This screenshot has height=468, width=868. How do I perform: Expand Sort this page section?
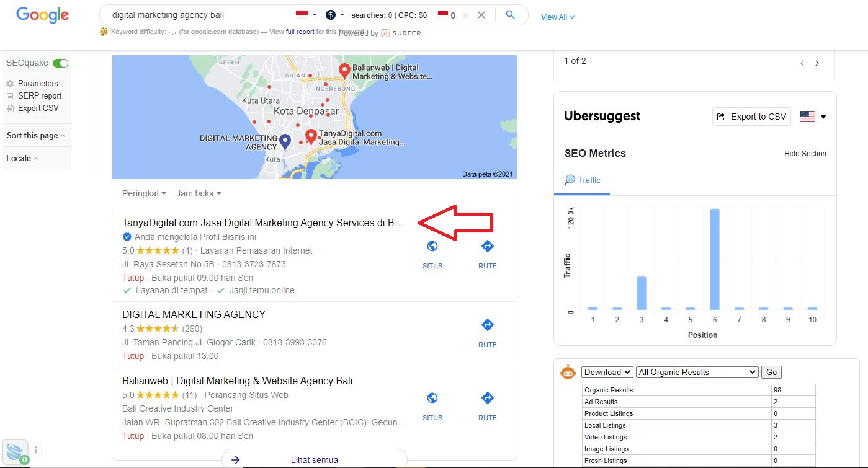coord(35,135)
